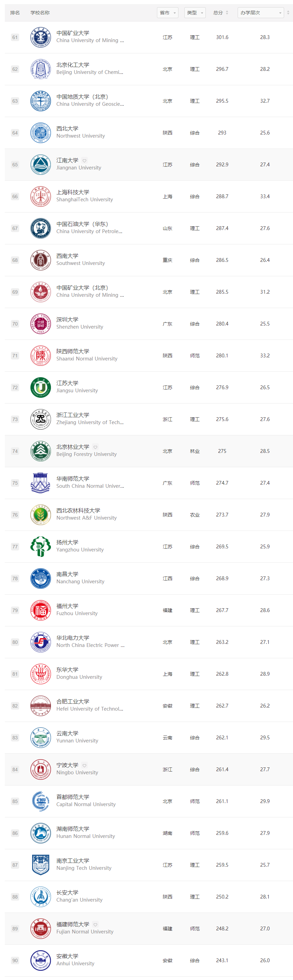The height and width of the screenshot is (980, 293).
Task: Open the Anhui University link
Action: [x=75, y=963]
